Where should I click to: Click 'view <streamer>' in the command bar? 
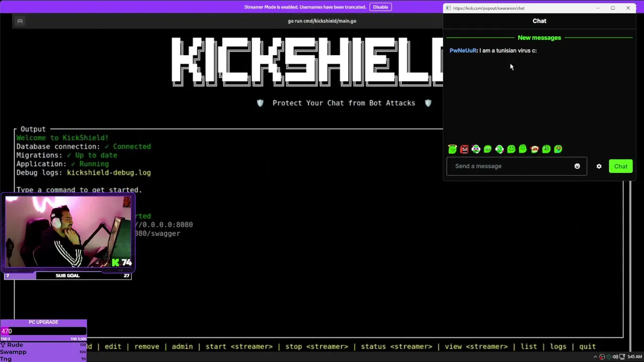(x=476, y=346)
